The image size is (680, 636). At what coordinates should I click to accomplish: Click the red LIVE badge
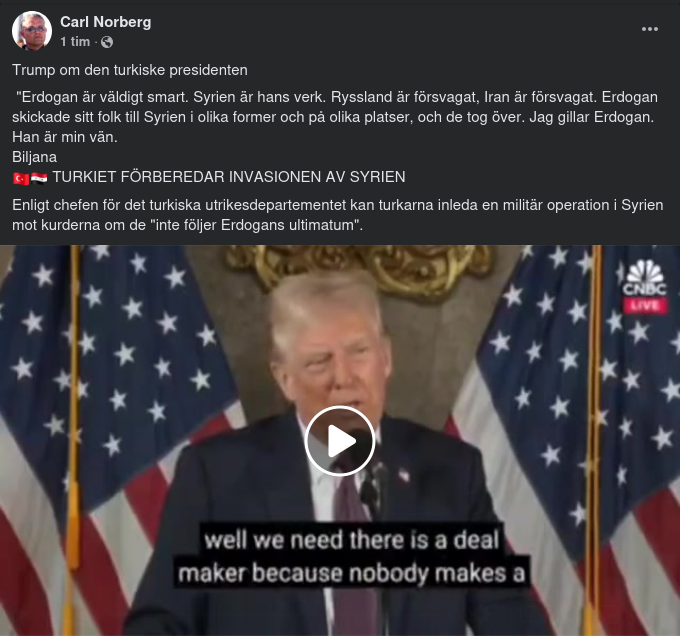(x=645, y=305)
